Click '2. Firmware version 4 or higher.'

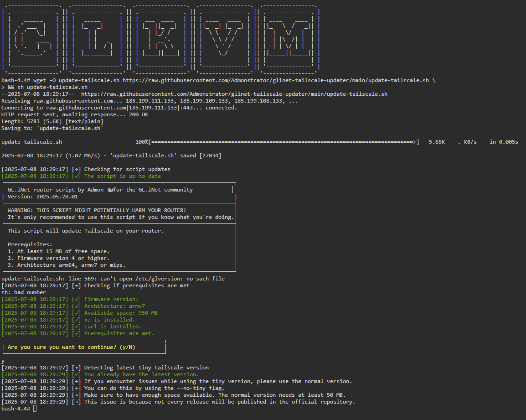pos(59,258)
